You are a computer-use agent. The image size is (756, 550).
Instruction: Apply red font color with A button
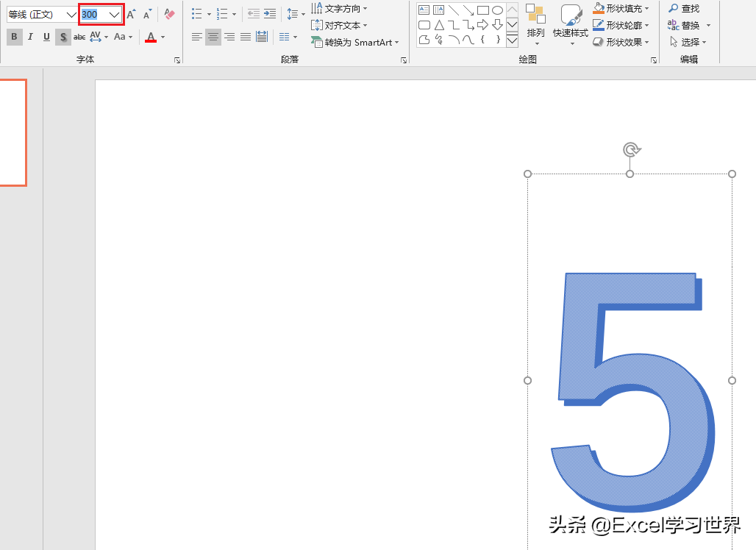(x=151, y=37)
